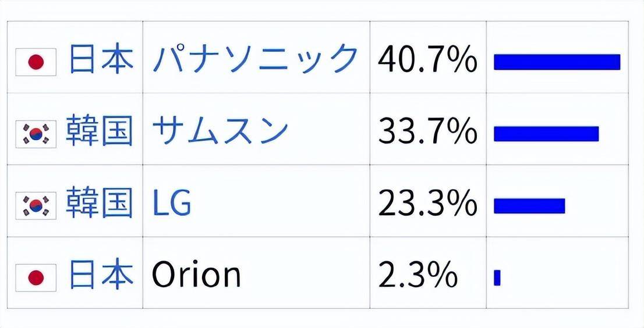Click the 23.3% share value
The width and height of the screenshot is (644, 328).
point(427,204)
